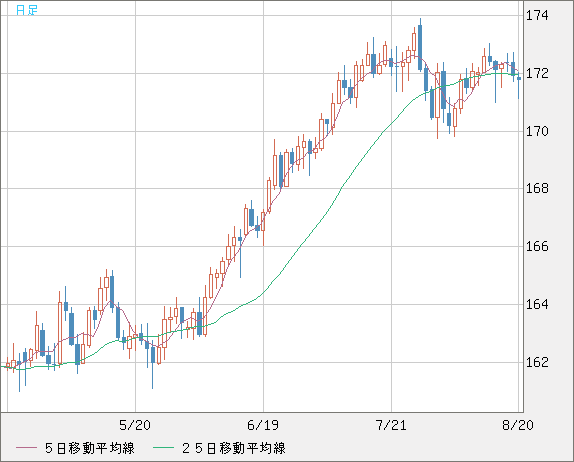This screenshot has height=462, width=574.
Task: Click the 6/19 date label
Action: coord(263,425)
